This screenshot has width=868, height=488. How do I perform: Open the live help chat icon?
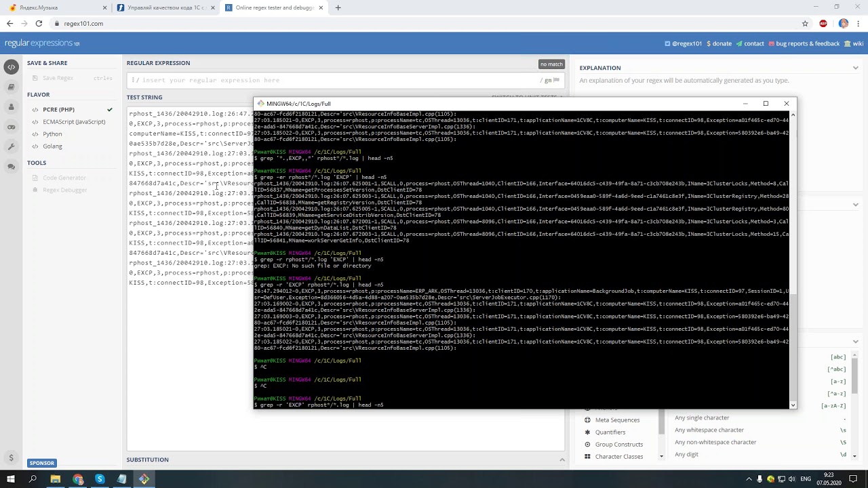click(11, 167)
